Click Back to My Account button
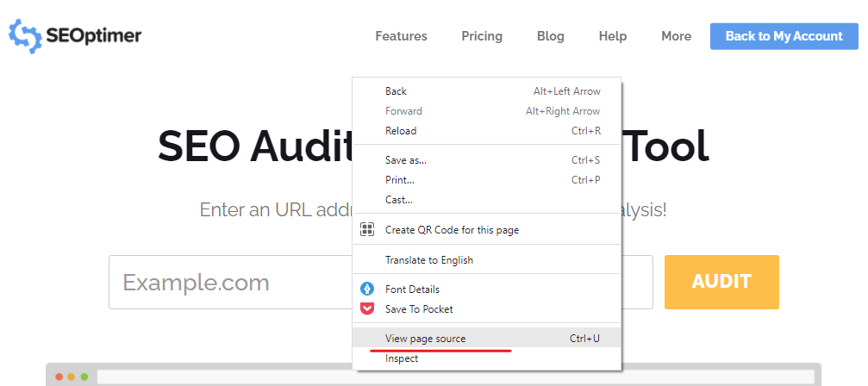Viewport: 868px width, 386px height. tap(784, 36)
